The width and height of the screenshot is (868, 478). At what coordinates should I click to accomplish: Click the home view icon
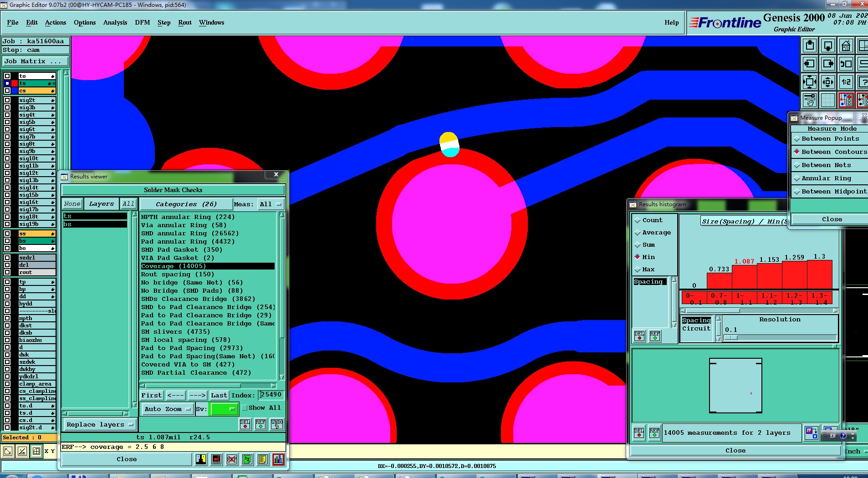[x=846, y=46]
